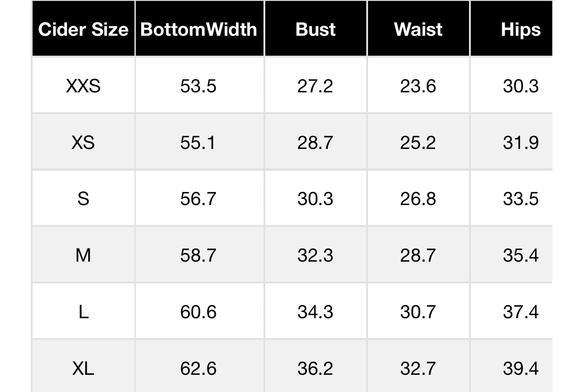Select the Cider Size column header
This screenshot has width=584, height=392.
pos(83,29)
